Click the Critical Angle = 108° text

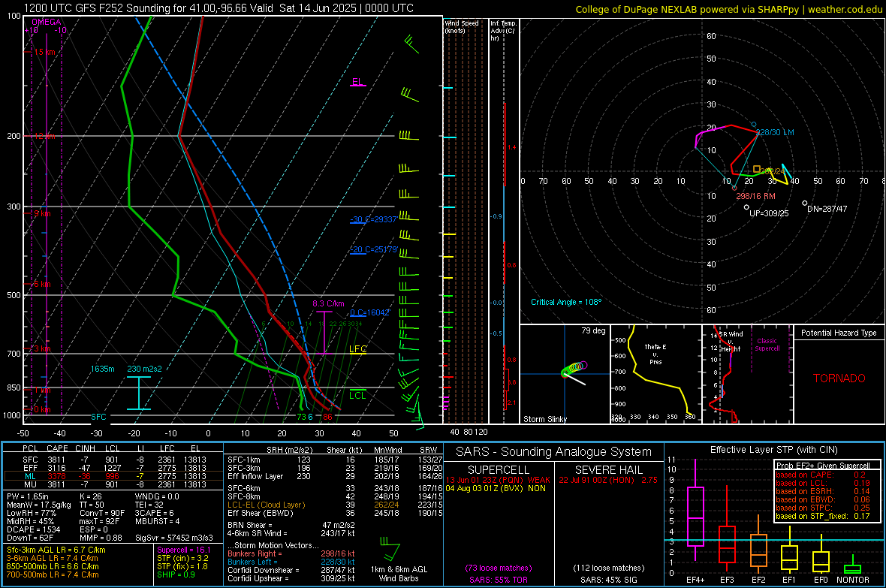[x=566, y=302]
